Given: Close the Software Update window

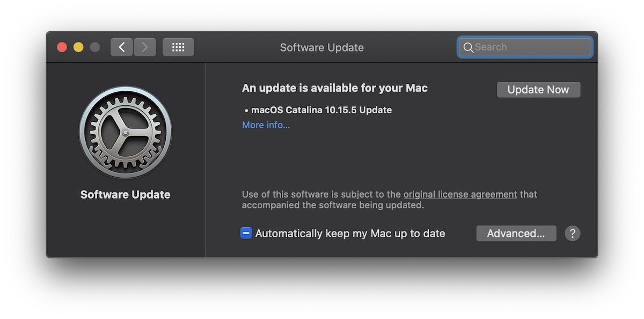Looking at the screenshot, I should point(62,47).
